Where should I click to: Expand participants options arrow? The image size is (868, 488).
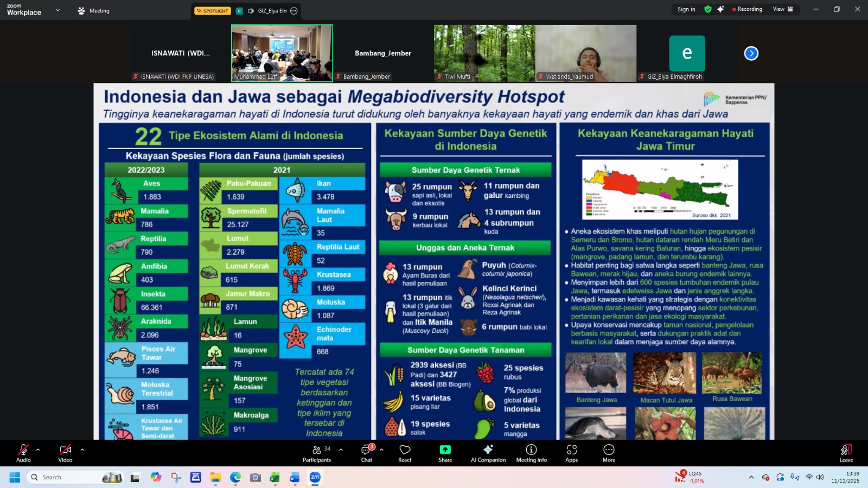point(341,450)
